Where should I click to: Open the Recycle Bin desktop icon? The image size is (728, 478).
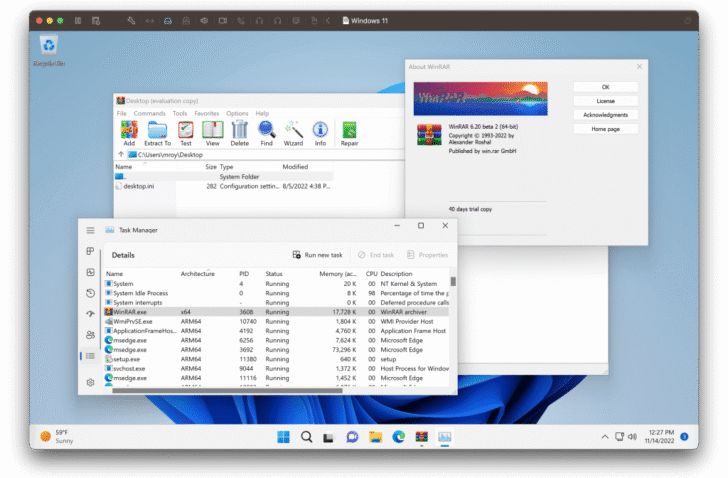tap(49, 51)
